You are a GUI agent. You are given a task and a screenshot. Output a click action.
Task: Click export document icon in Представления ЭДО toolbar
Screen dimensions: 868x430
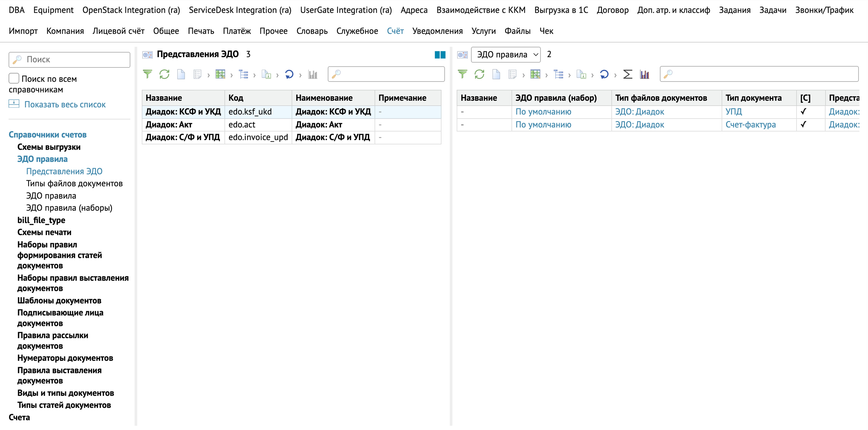(x=266, y=74)
